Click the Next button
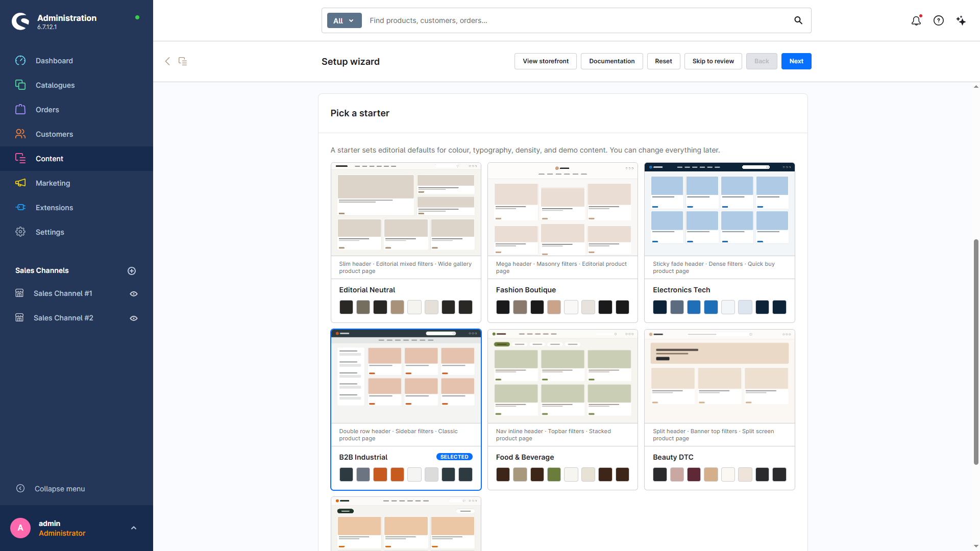 pyautogui.click(x=796, y=61)
